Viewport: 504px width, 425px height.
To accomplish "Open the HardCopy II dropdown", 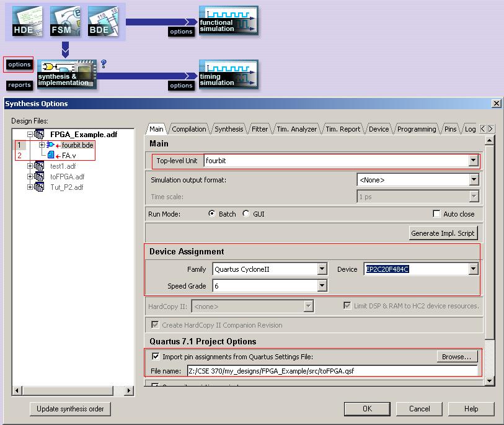I will coord(309,306).
